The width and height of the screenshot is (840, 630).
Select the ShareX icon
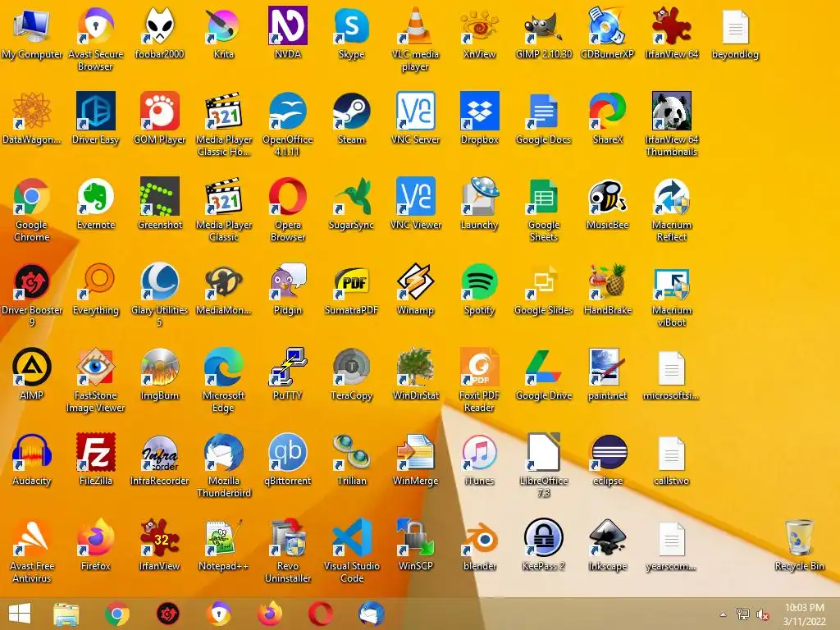[x=607, y=111]
